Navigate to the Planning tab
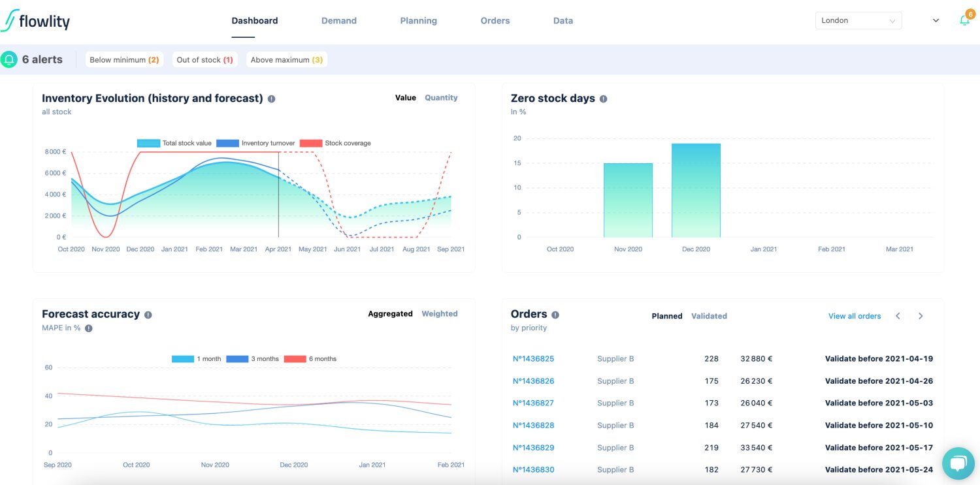 click(x=418, y=21)
